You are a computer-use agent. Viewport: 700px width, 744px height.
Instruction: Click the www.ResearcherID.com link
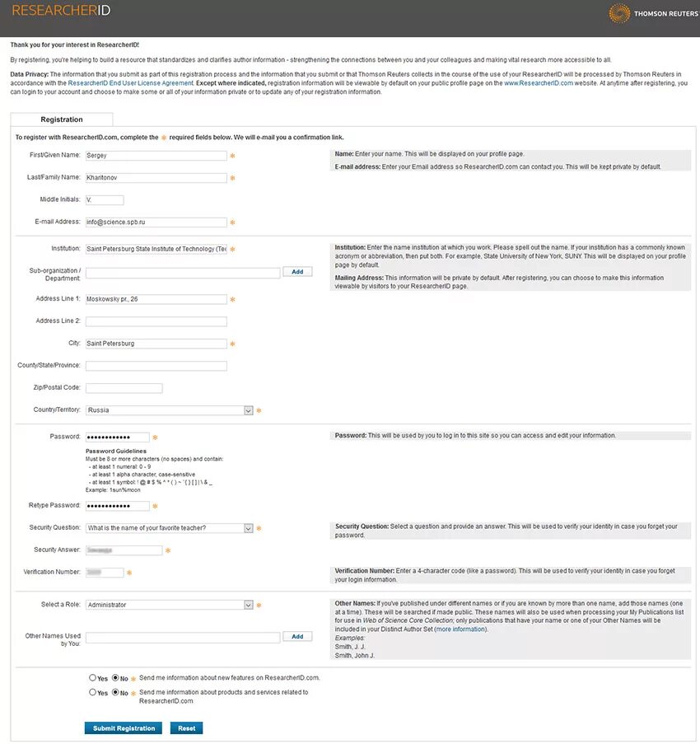pos(539,82)
